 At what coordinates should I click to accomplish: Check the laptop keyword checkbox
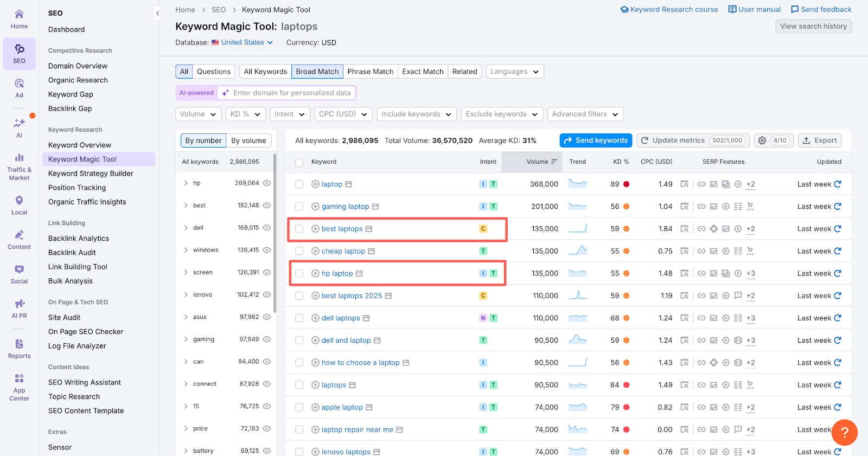[x=299, y=184]
